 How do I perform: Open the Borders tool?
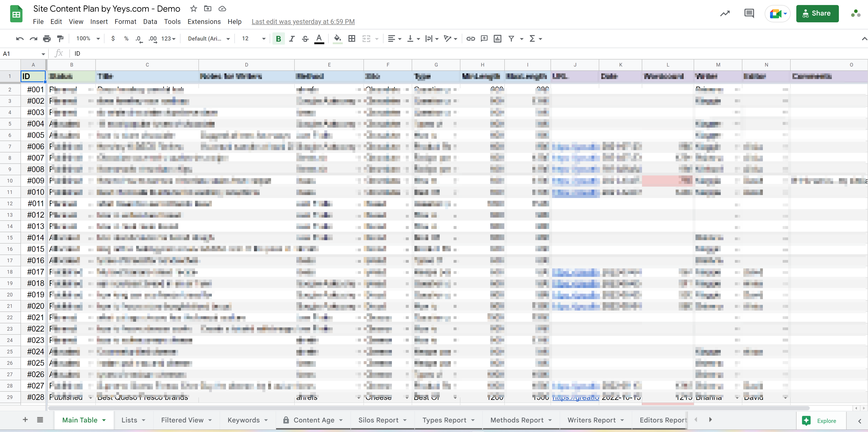pyautogui.click(x=351, y=39)
